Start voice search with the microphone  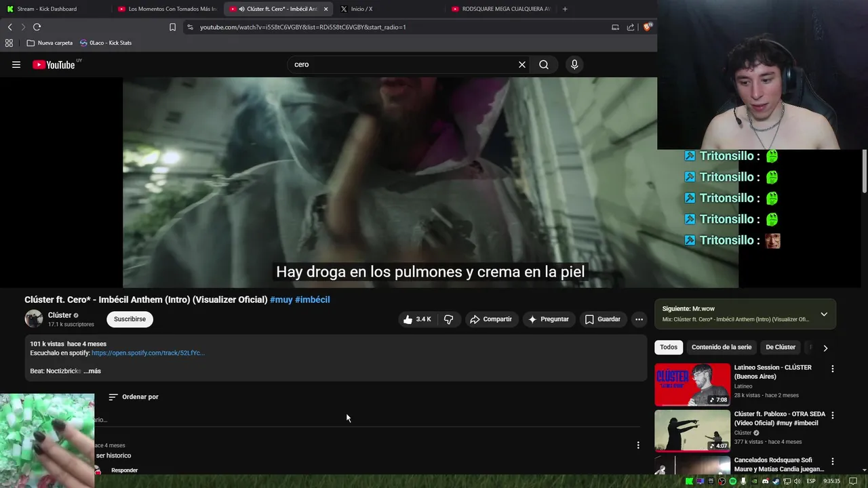[x=574, y=64]
